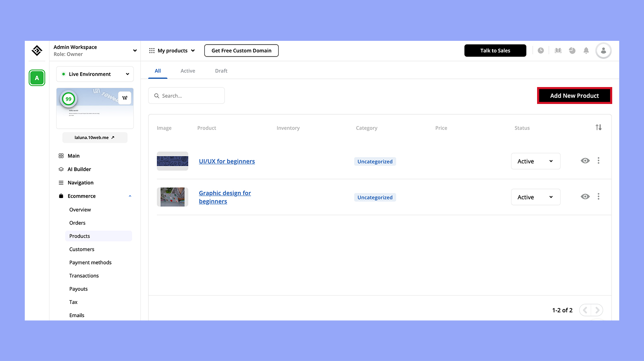Click the 10Web logo
This screenshot has height=361, width=644.
(37, 50)
